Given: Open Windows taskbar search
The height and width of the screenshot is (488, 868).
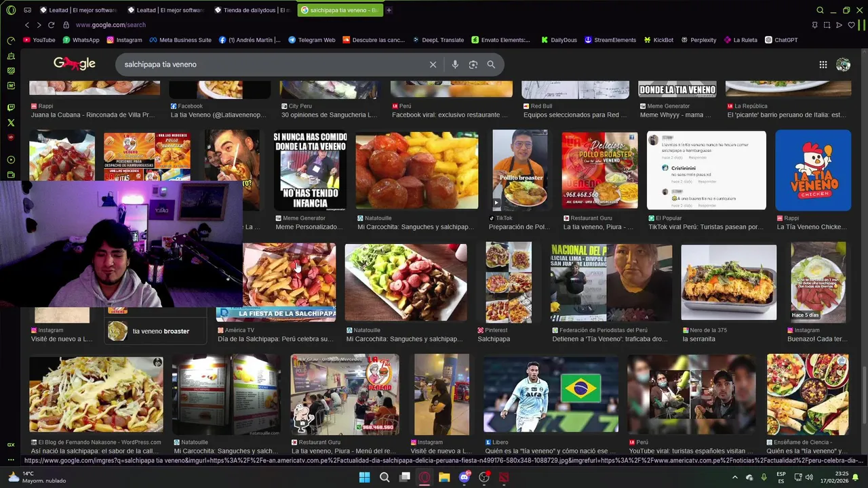Looking at the screenshot, I should tap(384, 477).
